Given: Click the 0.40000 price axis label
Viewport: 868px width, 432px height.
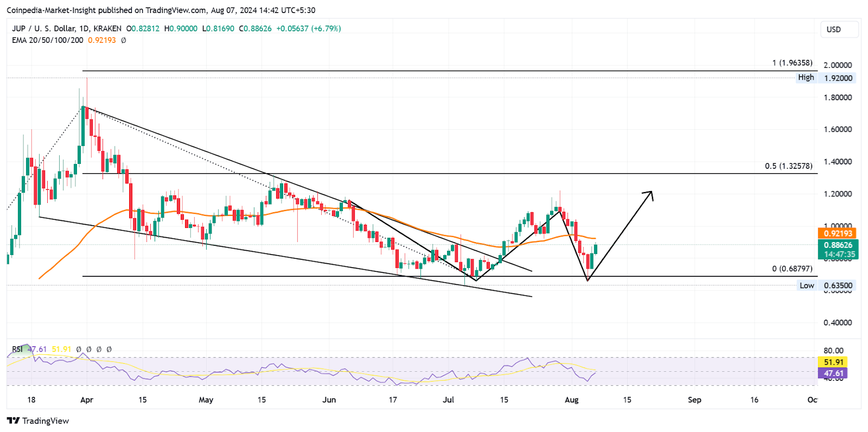Looking at the screenshot, I should tap(838, 322).
